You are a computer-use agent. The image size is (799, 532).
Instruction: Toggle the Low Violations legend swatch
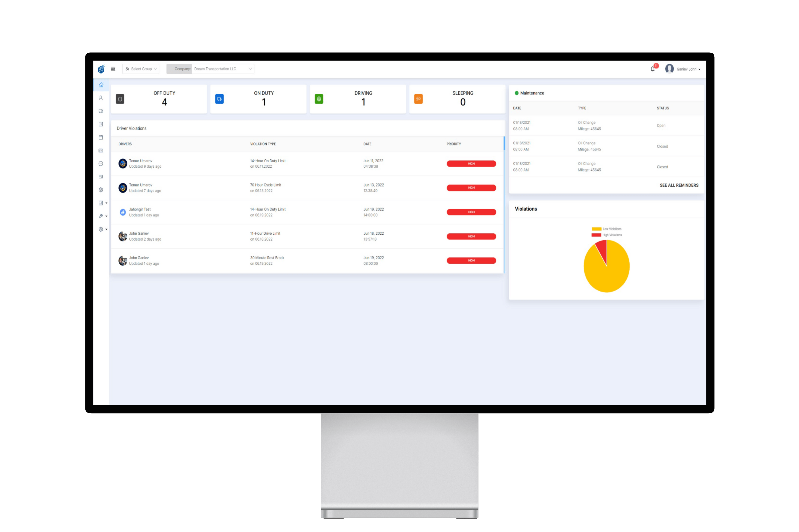596,229
